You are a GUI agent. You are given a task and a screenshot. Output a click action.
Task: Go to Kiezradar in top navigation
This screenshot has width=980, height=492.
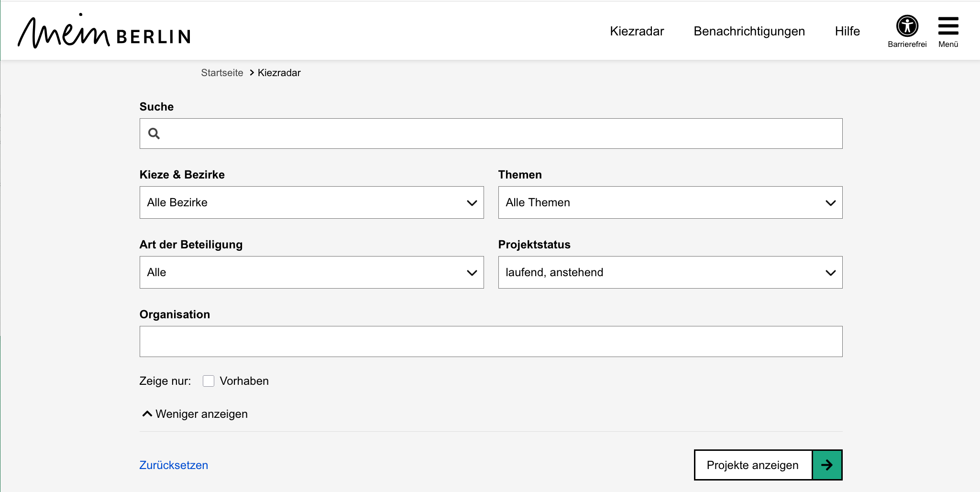[x=637, y=31]
